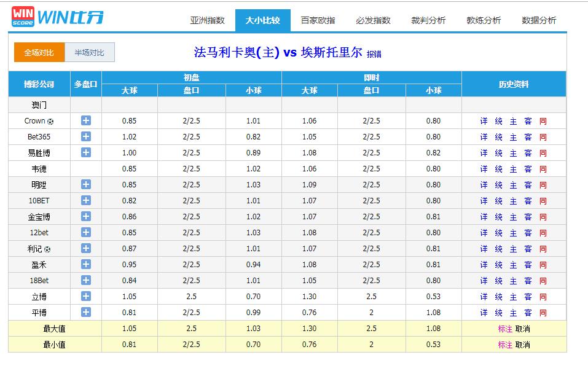Open the 亚洲指数 tab
This screenshot has height=371, width=588.
(207, 20)
